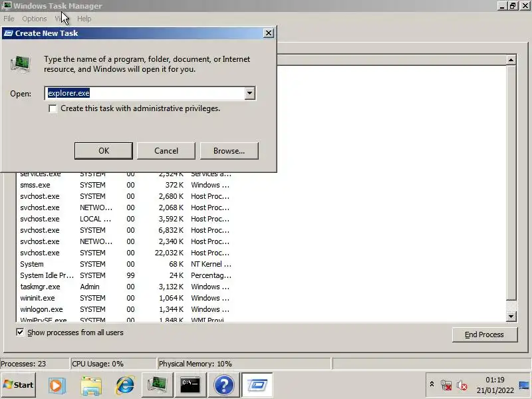Select the smss.exe process row
The image size is (532, 399).
tap(126, 185)
